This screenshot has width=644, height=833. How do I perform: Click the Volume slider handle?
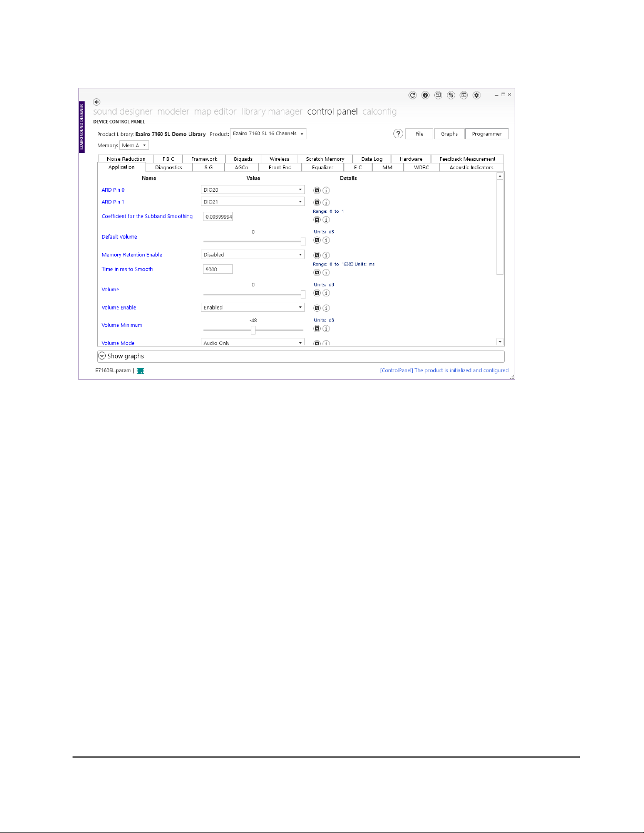303,294
